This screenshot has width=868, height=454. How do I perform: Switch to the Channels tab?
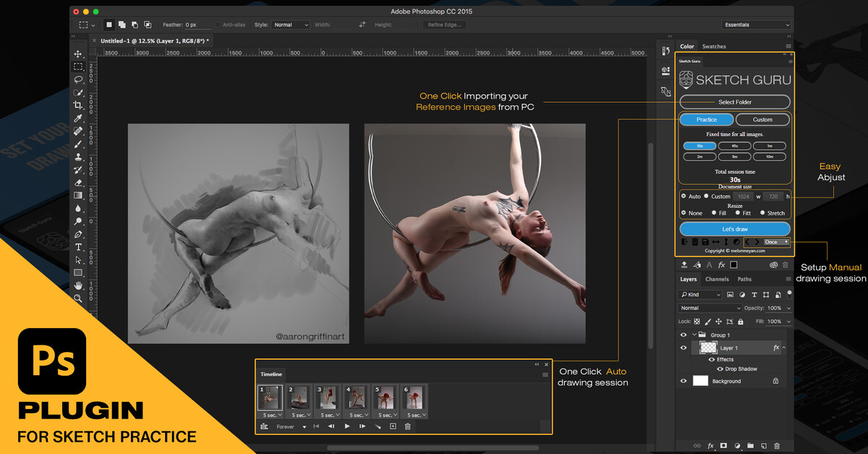(x=717, y=279)
